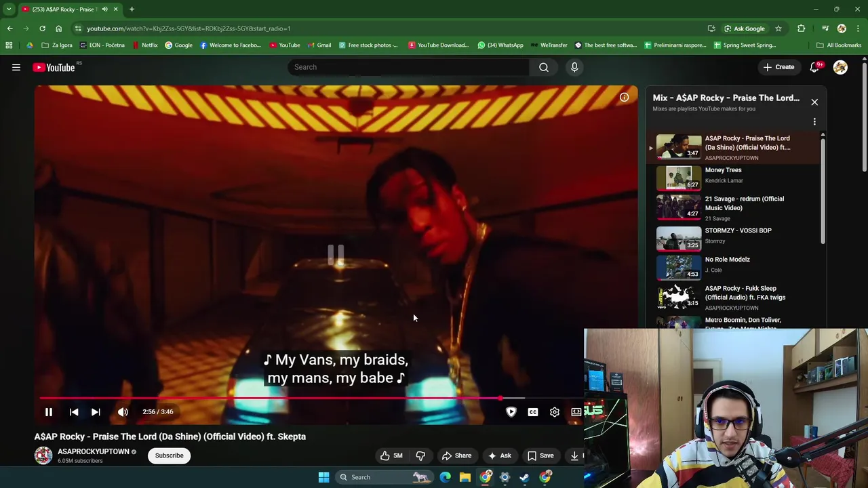Open the YouTube hamburger guide menu
The width and height of the screenshot is (868, 488).
(16, 67)
